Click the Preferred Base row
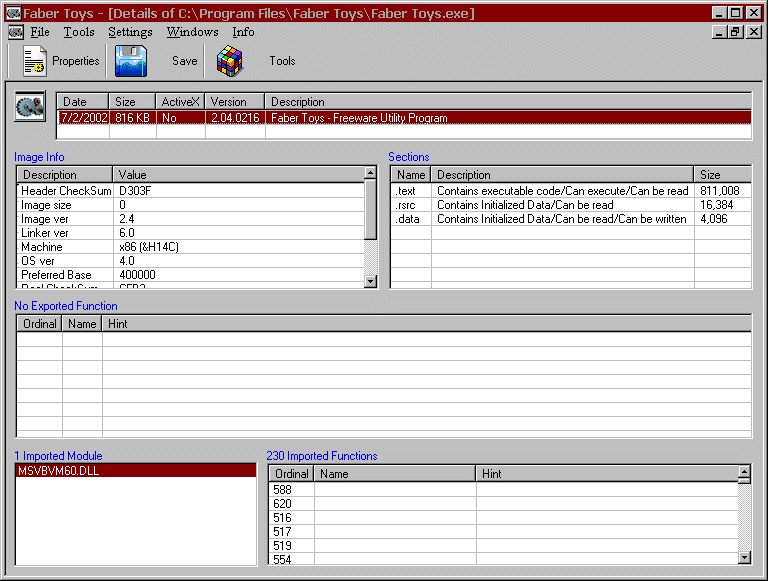 191,275
